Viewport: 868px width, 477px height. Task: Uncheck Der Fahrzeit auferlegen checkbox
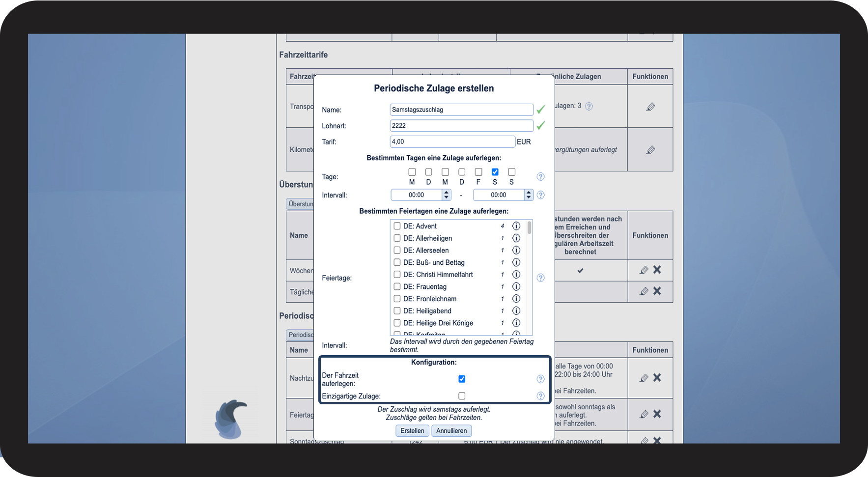click(x=462, y=379)
